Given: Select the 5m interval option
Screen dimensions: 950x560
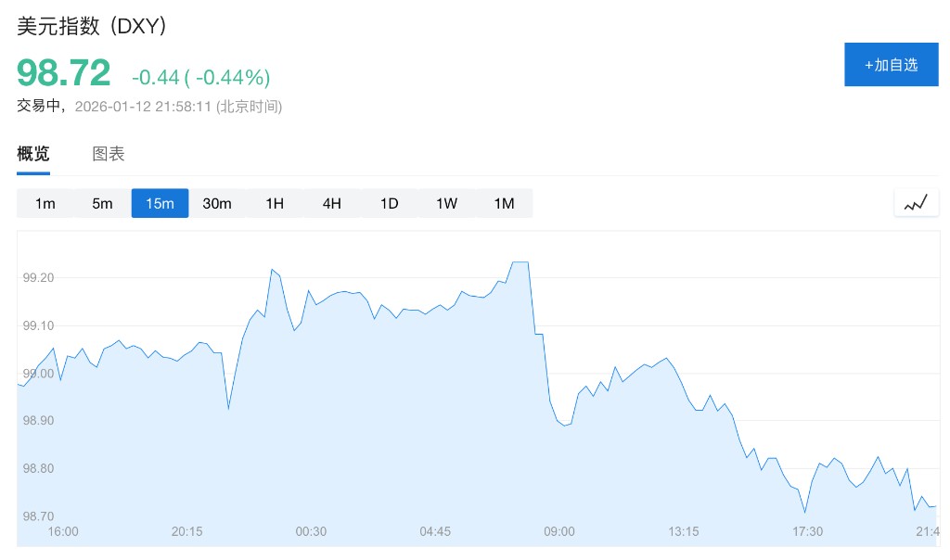Looking at the screenshot, I should 102,204.
